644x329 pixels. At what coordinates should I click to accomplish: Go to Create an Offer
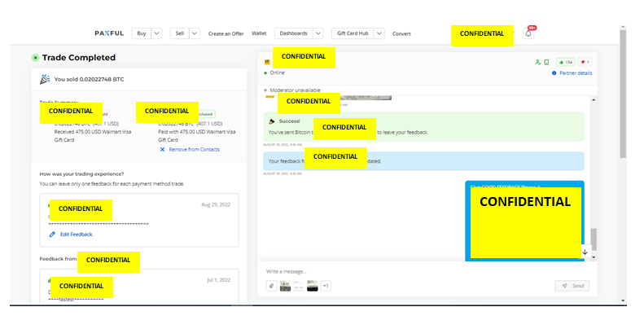point(226,33)
